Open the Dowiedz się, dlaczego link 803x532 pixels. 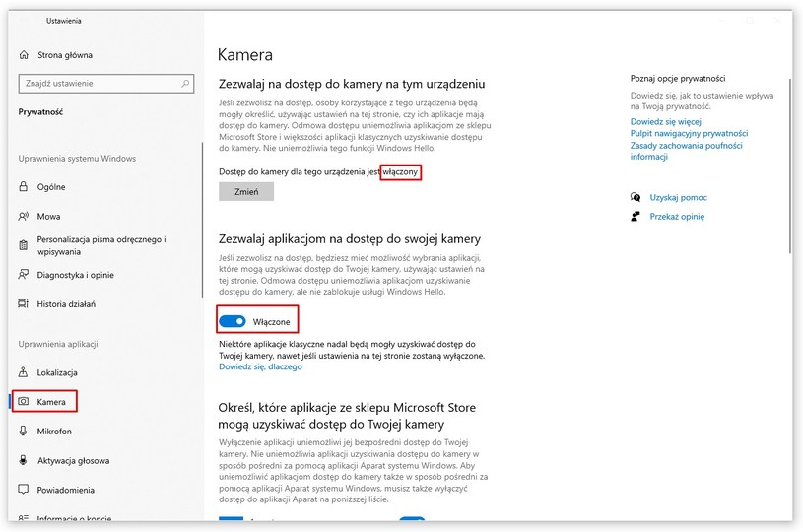[260, 366]
